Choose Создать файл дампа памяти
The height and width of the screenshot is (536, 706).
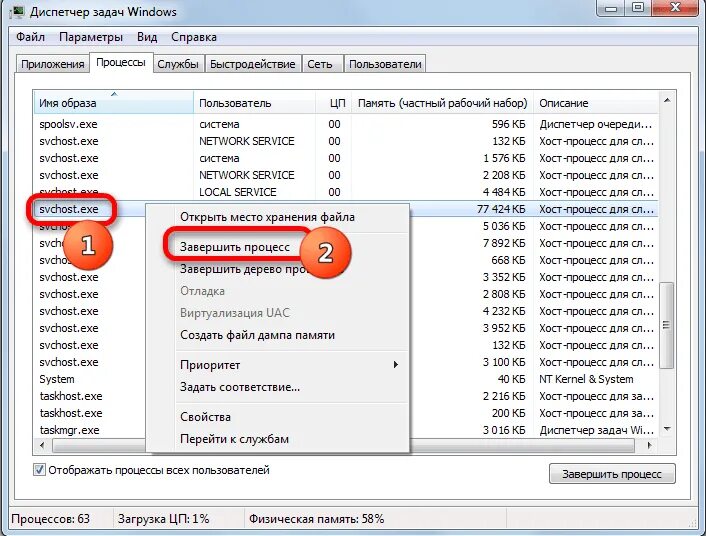[257, 335]
